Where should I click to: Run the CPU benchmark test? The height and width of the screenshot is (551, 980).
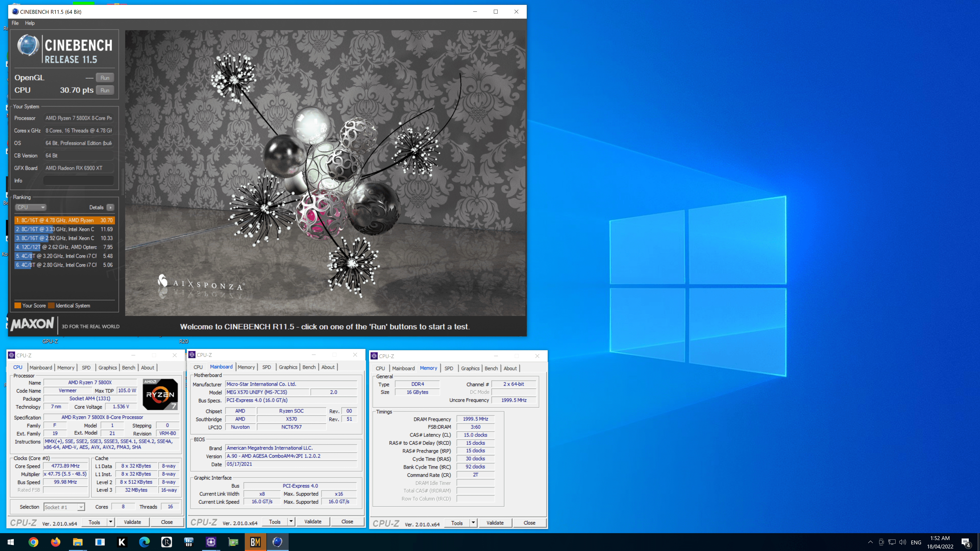[105, 90]
